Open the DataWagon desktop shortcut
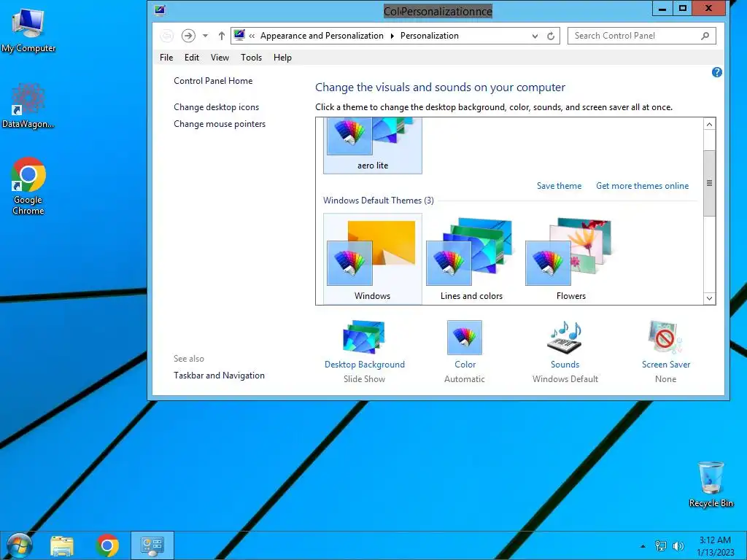Image resolution: width=747 pixels, height=560 pixels. [x=28, y=106]
